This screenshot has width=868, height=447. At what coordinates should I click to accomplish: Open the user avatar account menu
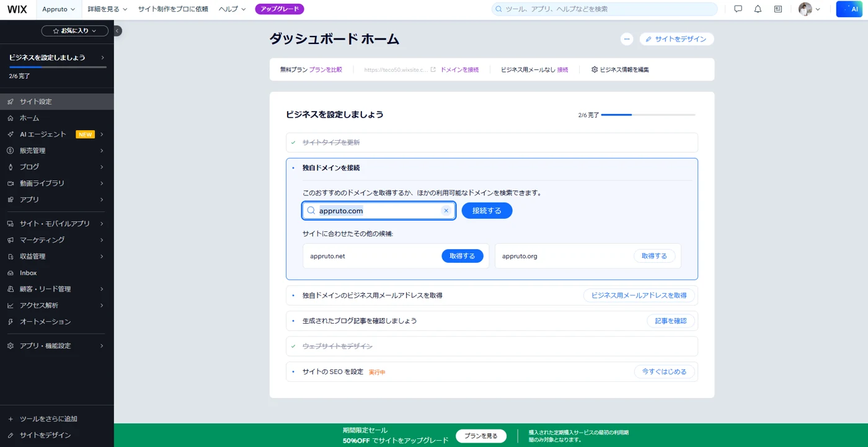pos(809,9)
